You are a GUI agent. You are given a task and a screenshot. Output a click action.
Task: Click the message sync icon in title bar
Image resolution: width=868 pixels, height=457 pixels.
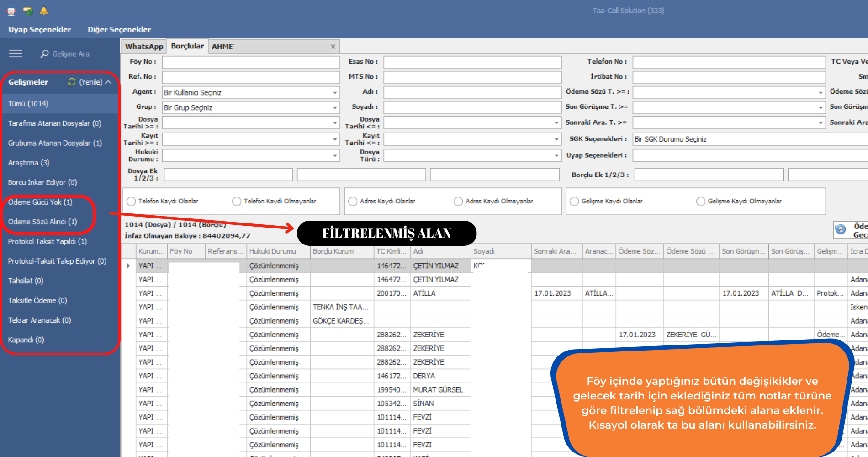[28, 11]
